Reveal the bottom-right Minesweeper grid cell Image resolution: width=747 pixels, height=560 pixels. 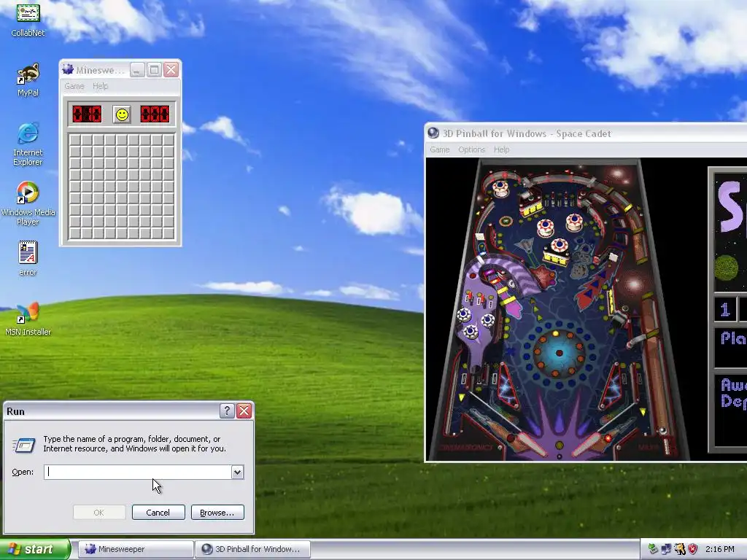click(x=169, y=233)
